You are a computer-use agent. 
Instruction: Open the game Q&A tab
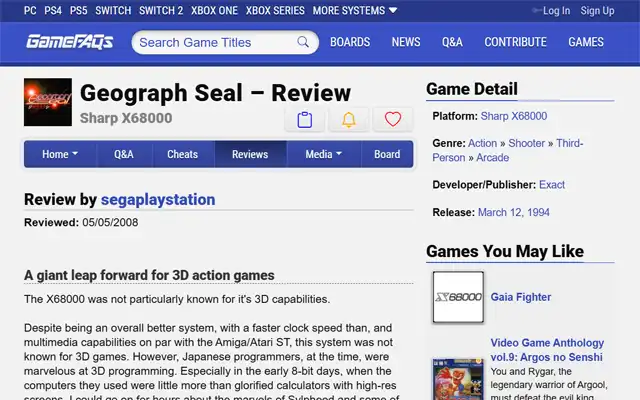point(124,154)
